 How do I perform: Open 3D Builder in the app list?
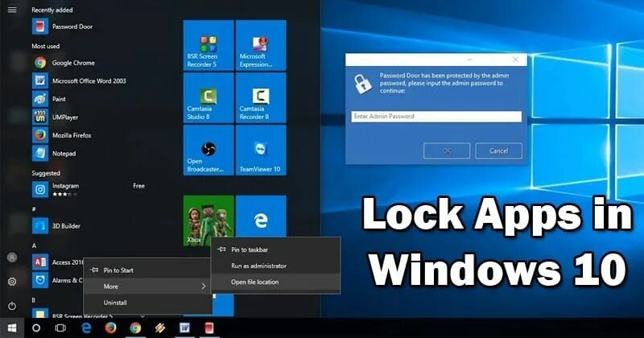pyautogui.click(x=56, y=226)
